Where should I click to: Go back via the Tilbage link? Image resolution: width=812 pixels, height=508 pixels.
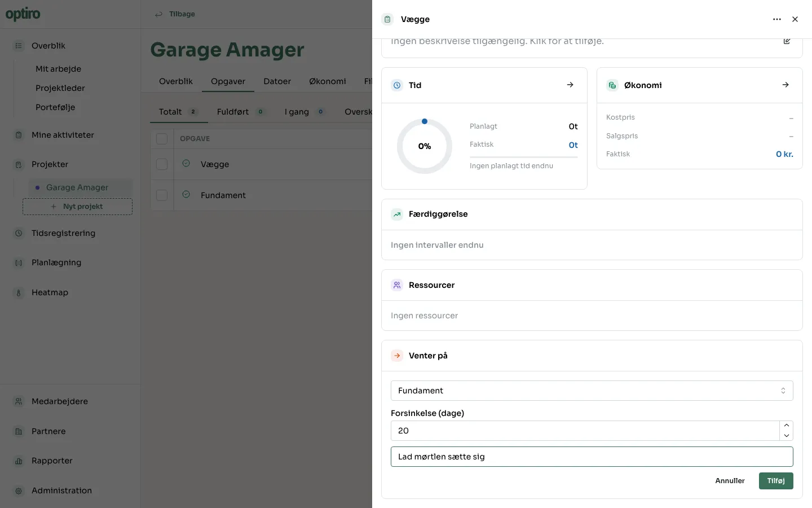pyautogui.click(x=175, y=14)
